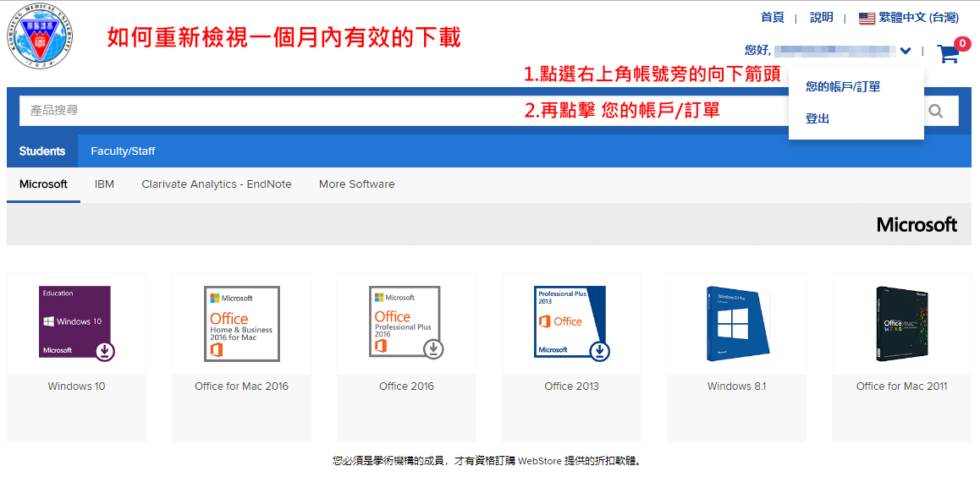
Task: Click the Office for Mac 2011 title
Action: point(902,387)
